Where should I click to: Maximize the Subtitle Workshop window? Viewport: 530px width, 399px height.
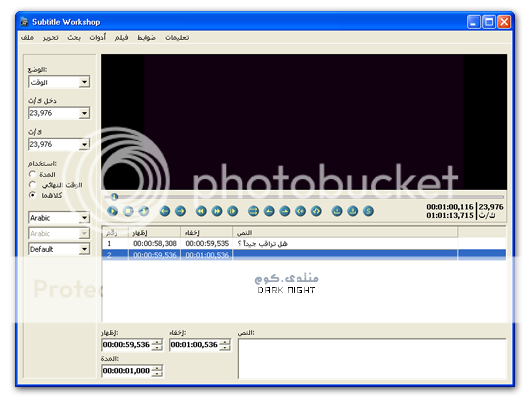[x=489, y=22]
